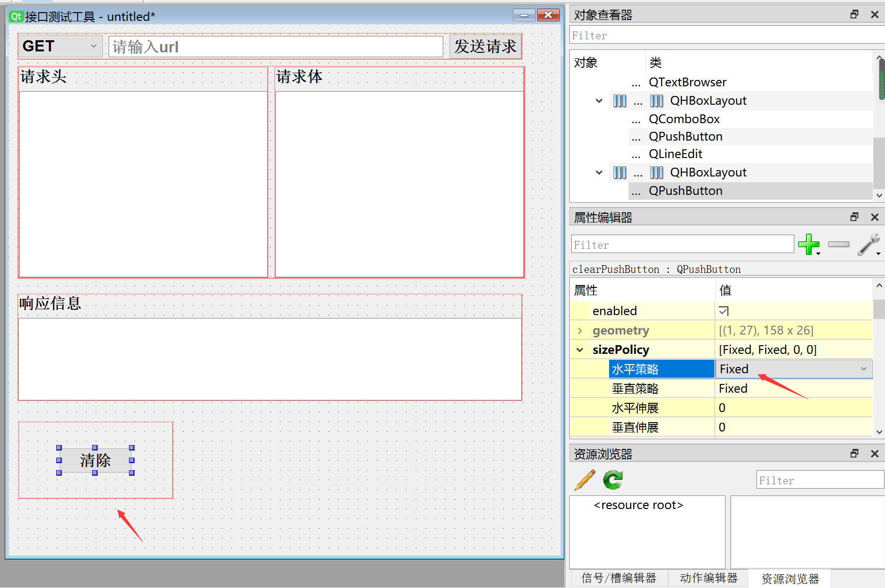The image size is (885, 588).
Task: Click the 请求头 group box title
Action: click(43, 77)
